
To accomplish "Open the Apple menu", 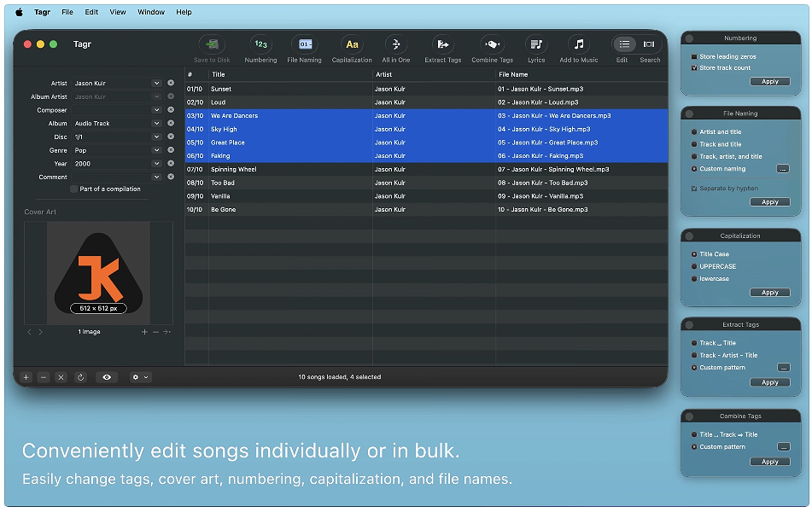I will pos(19,12).
